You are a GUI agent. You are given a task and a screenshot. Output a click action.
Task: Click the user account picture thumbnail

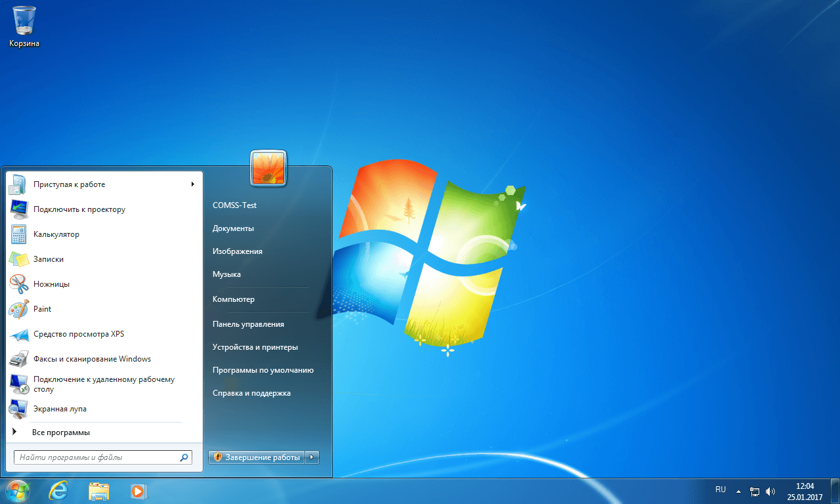click(x=268, y=169)
